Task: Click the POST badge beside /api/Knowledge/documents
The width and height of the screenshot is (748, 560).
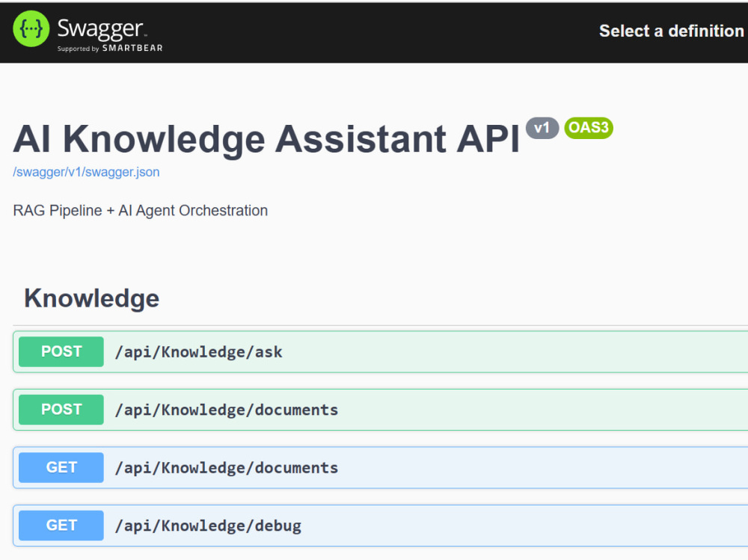Action: pyautogui.click(x=61, y=410)
